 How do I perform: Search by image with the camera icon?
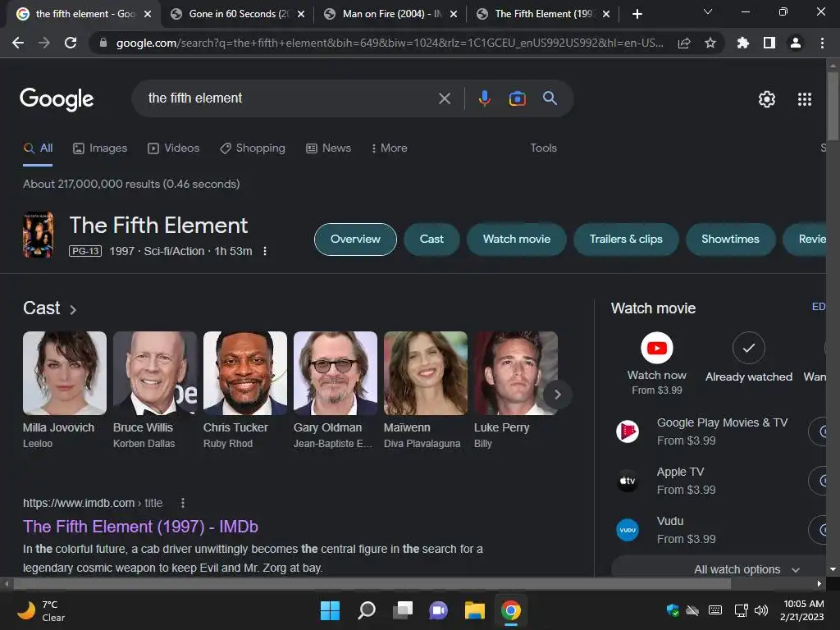tap(517, 98)
